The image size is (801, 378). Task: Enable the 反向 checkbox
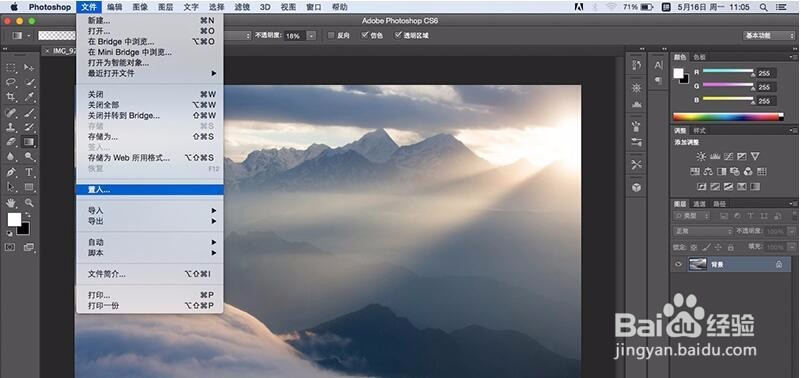pyautogui.click(x=331, y=36)
